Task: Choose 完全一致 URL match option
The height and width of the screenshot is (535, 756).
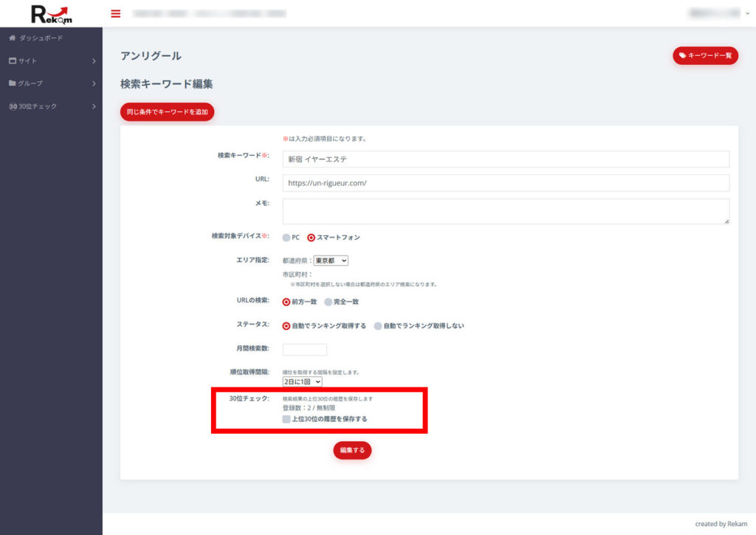Action: (329, 302)
